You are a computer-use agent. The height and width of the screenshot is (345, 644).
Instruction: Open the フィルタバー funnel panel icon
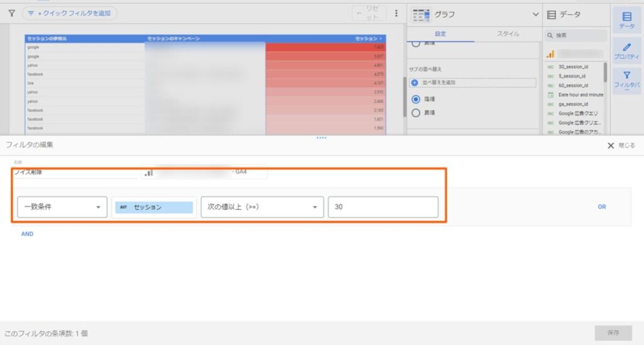point(626,81)
